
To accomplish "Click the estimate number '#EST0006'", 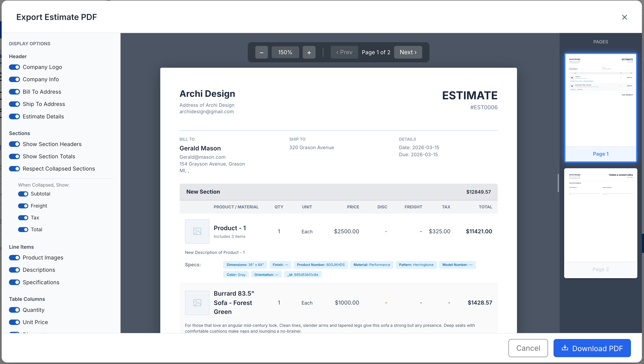I will pos(484,107).
